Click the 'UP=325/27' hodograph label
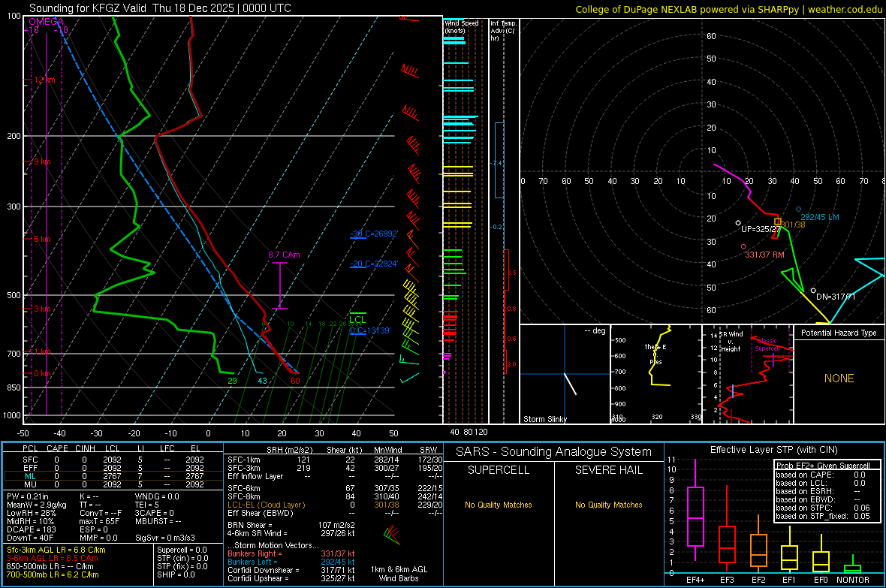886x588 pixels. 761,229
